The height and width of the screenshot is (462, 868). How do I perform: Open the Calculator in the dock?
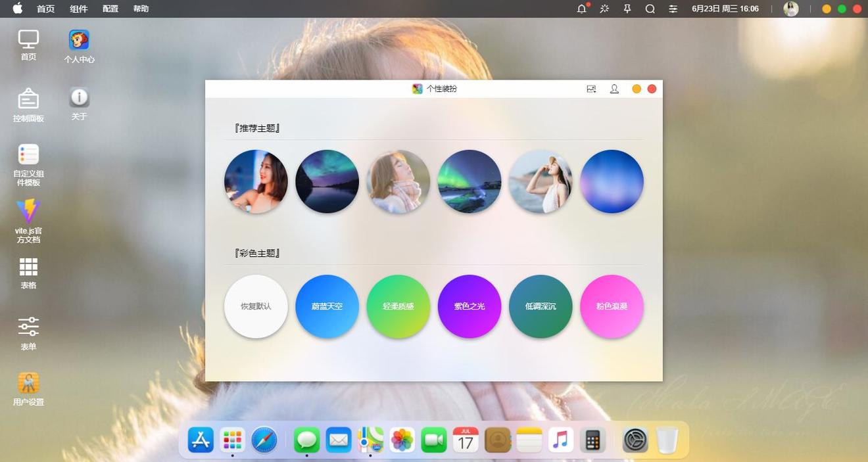click(592, 440)
